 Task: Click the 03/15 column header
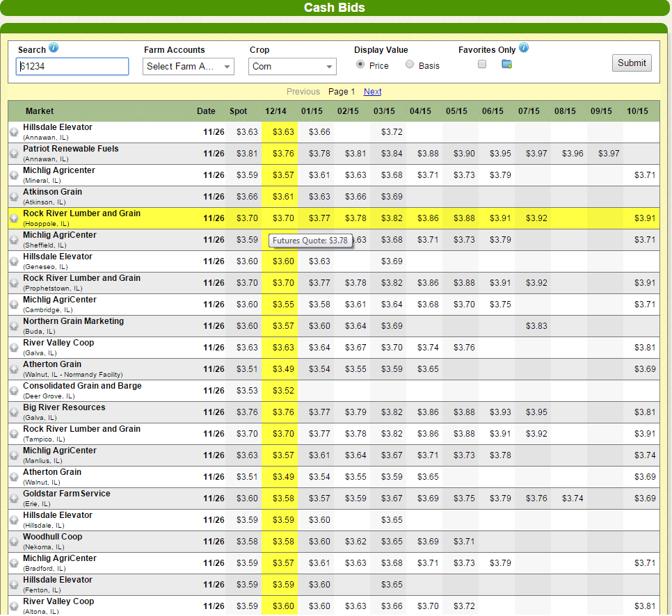[384, 111]
